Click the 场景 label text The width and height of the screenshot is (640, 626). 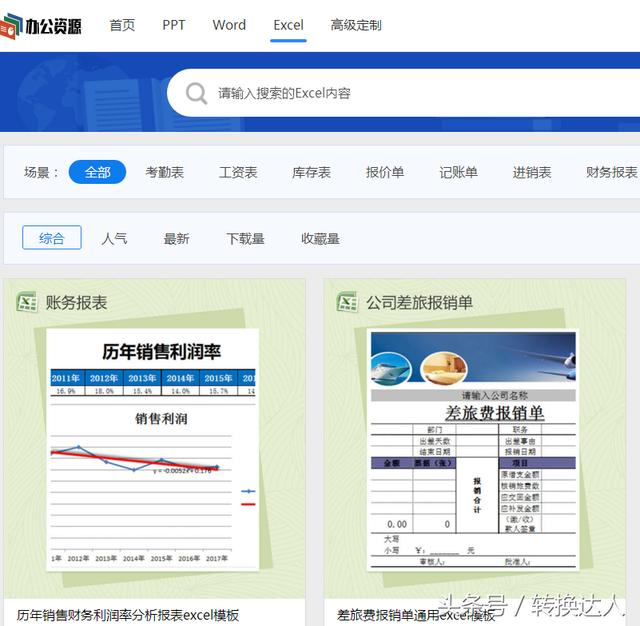pyautogui.click(x=41, y=172)
